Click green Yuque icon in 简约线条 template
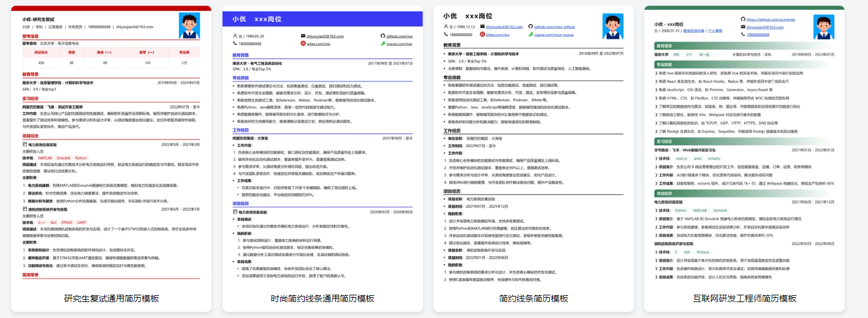The height and width of the screenshot is (318, 868). pos(530,35)
